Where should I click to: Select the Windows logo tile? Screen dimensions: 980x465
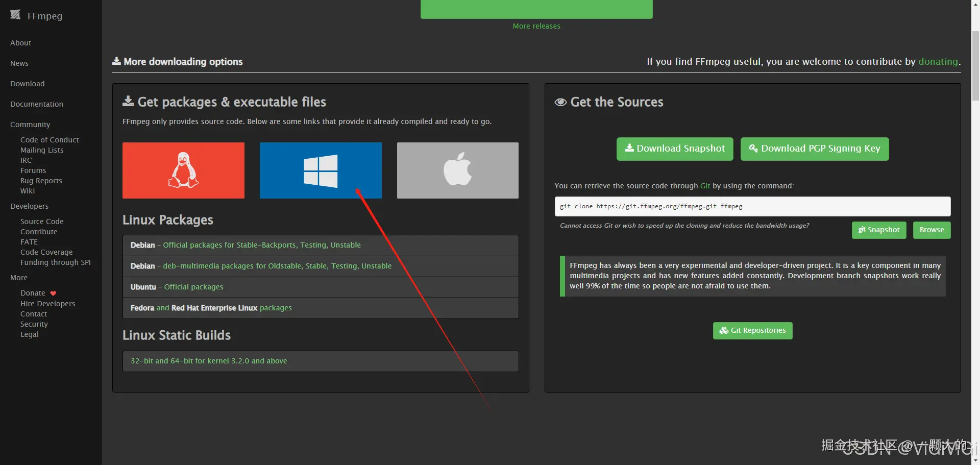(321, 170)
